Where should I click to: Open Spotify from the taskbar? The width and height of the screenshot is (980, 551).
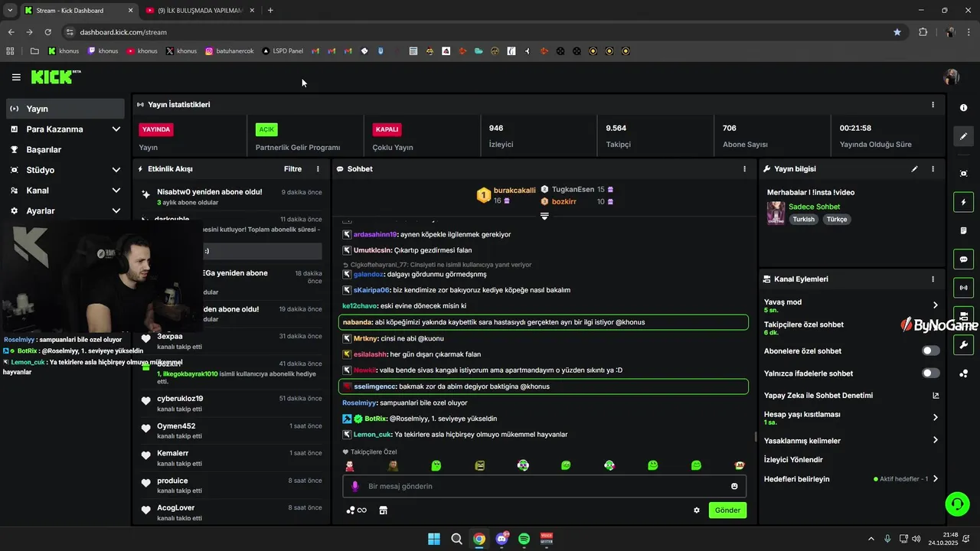pos(524,539)
